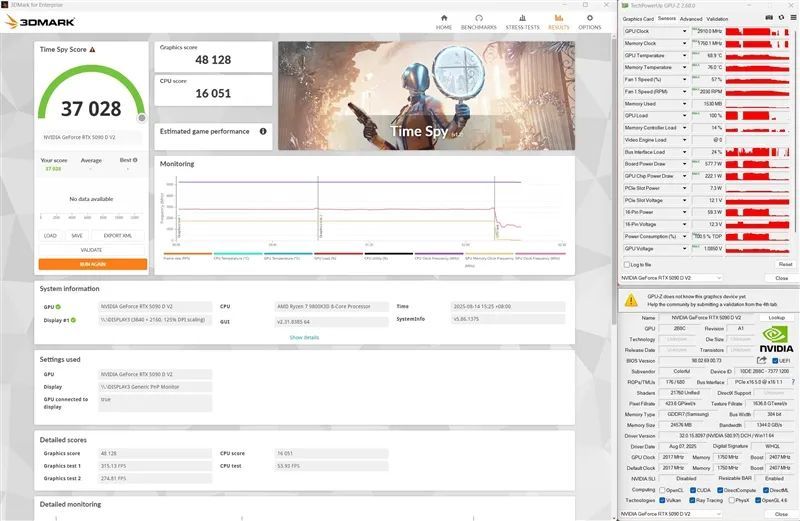Toggle the DirectCompute checkbox

[719, 490]
